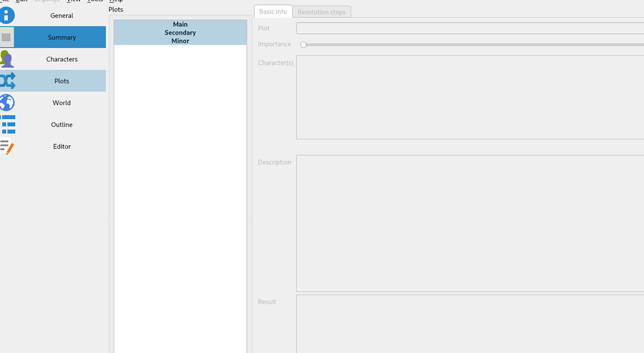644x353 pixels.
Task: Select the Minor plots category
Action: [180, 41]
